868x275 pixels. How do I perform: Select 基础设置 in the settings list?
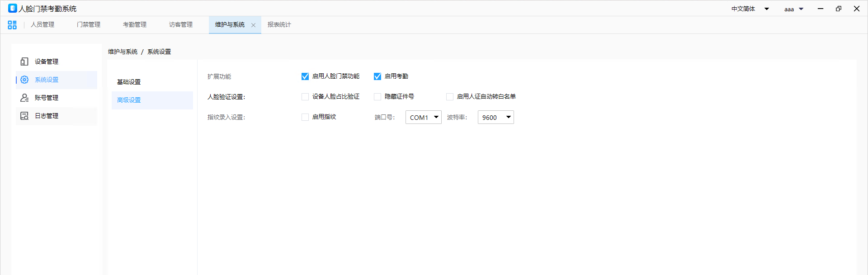click(x=129, y=82)
